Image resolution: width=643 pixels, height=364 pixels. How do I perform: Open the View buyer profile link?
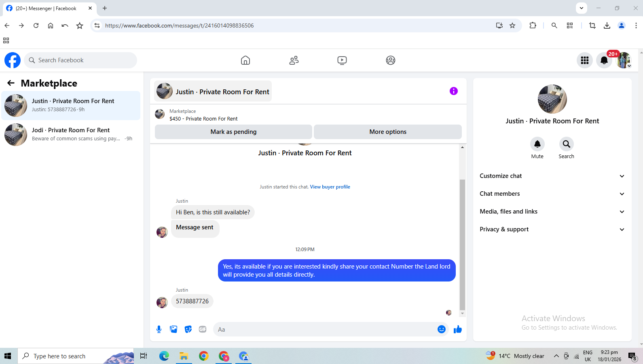click(330, 187)
